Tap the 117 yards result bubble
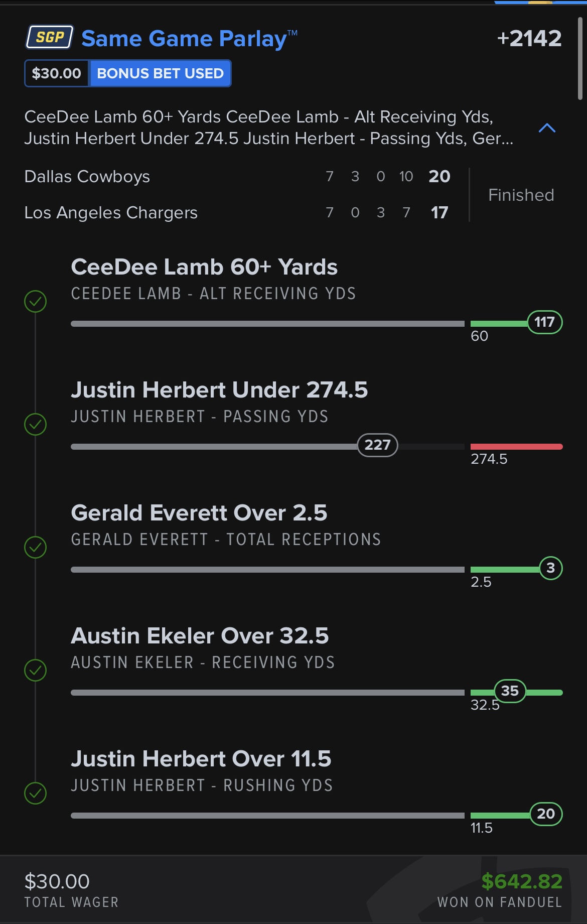This screenshot has width=587, height=924. [545, 322]
